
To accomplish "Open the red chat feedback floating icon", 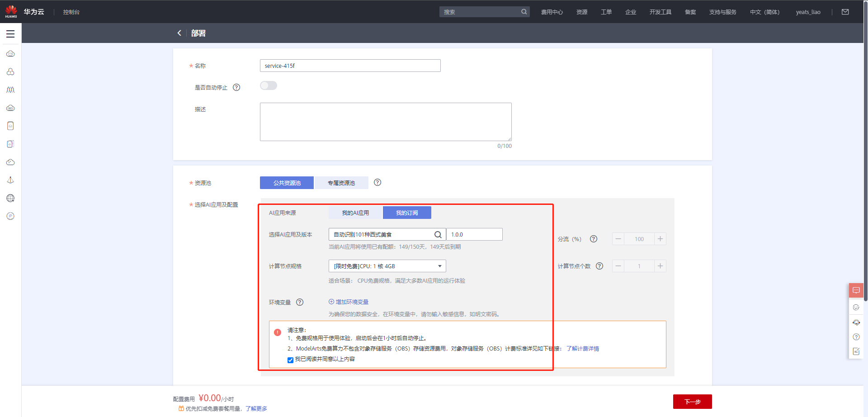I will click(x=856, y=290).
